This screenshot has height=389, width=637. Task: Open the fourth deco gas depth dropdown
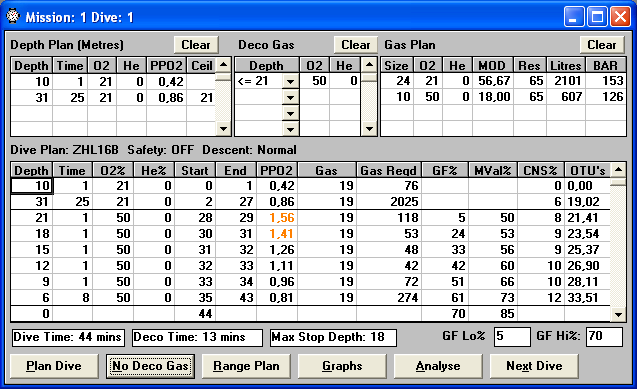[x=290, y=129]
